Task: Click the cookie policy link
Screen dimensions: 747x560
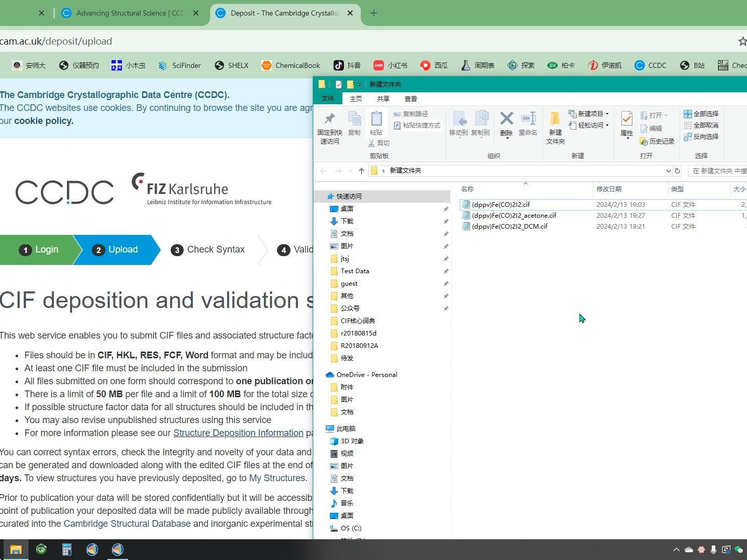Action: click(44, 121)
